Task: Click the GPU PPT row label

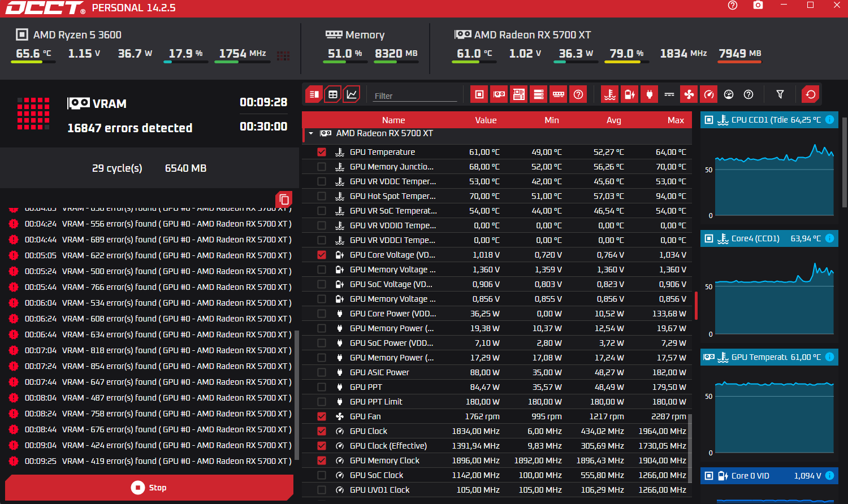Action: 366,387
